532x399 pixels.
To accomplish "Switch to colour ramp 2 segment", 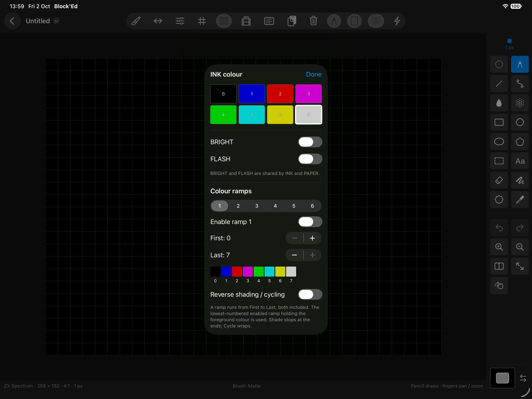I will 238,206.
